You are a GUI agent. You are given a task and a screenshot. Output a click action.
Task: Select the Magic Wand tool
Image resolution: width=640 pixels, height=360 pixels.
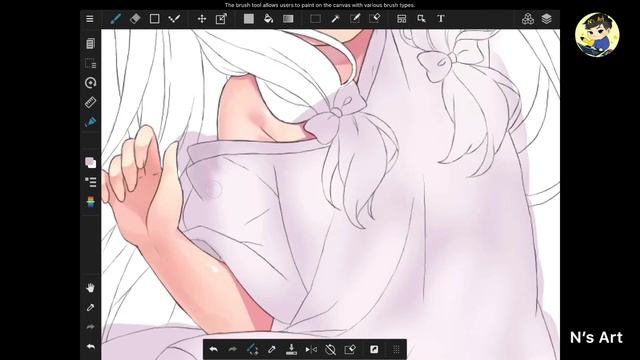coord(335,19)
